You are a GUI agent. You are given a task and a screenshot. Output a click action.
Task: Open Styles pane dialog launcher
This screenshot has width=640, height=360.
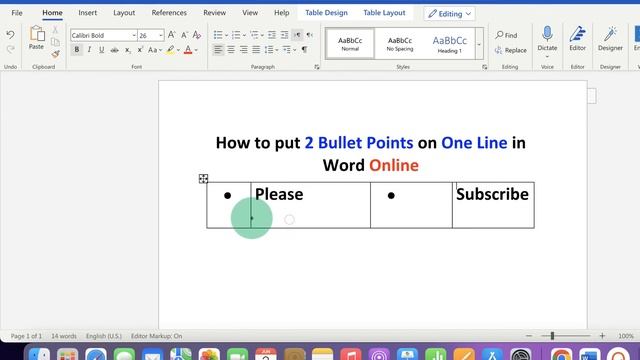484,67
